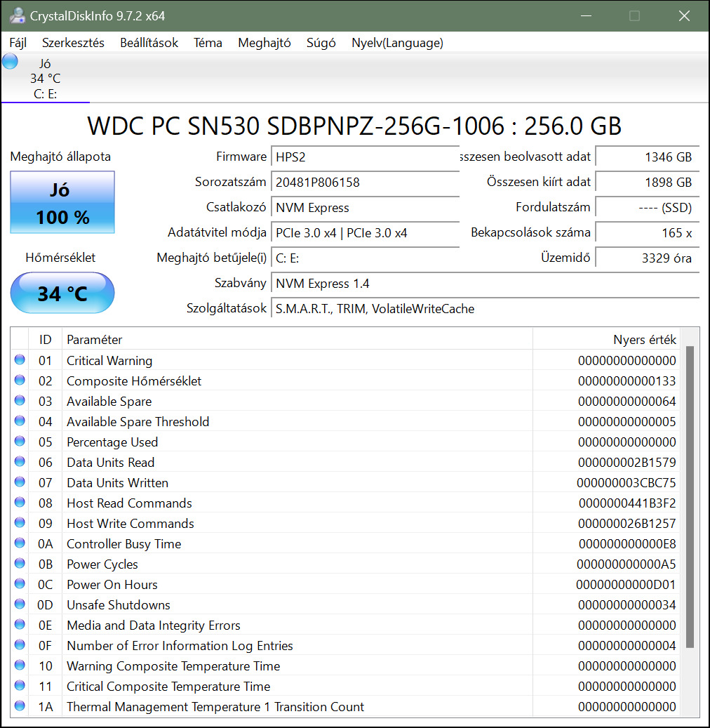Click the blue health orb beside Jó 34 °C
710x728 pixels.
coord(11,61)
